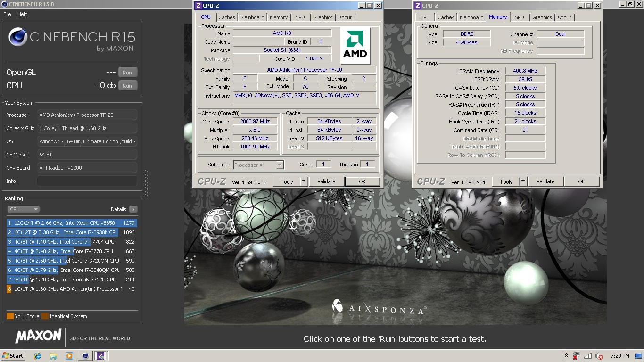Click the power/battery tray icon
Screen dimensions: 644x362
(x=576, y=356)
